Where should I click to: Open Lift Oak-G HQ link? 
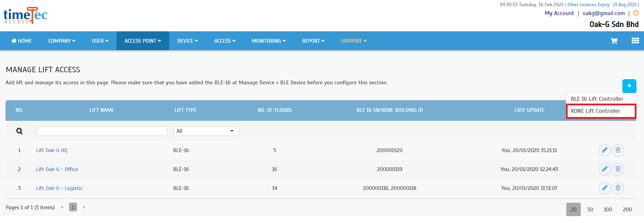tap(52, 150)
